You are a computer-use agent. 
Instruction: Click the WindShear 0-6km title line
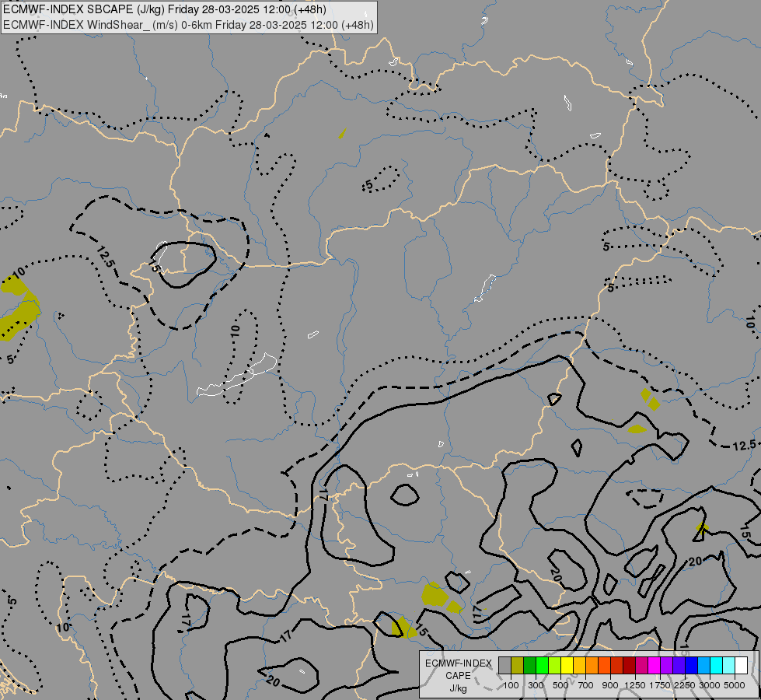click(188, 24)
